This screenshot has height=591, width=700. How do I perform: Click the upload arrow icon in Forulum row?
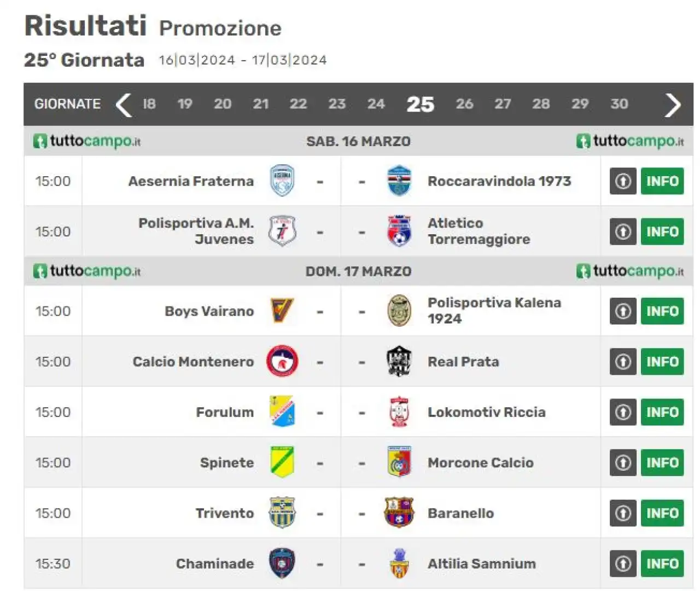click(x=623, y=412)
